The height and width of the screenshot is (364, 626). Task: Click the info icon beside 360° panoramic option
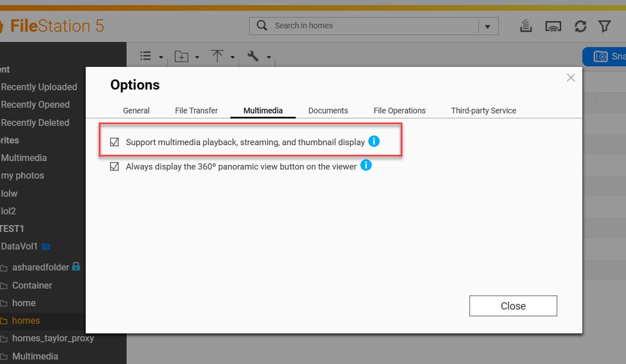pyautogui.click(x=366, y=166)
